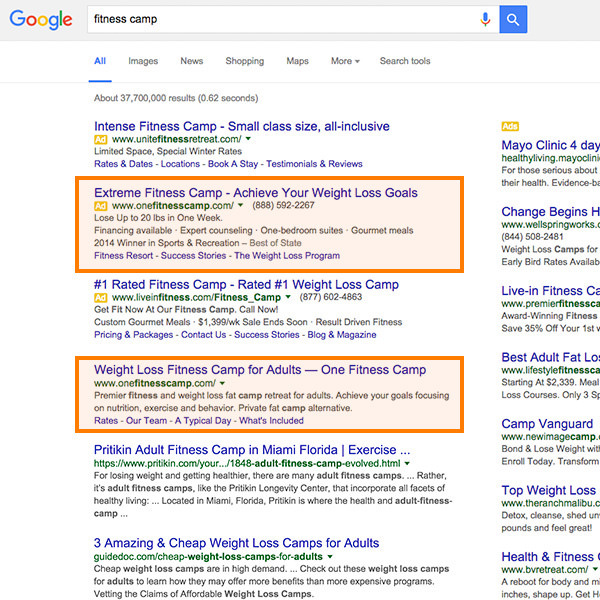600x600 pixels.
Task: Open Health & Fitness sidebar ad
Action: (x=551, y=557)
